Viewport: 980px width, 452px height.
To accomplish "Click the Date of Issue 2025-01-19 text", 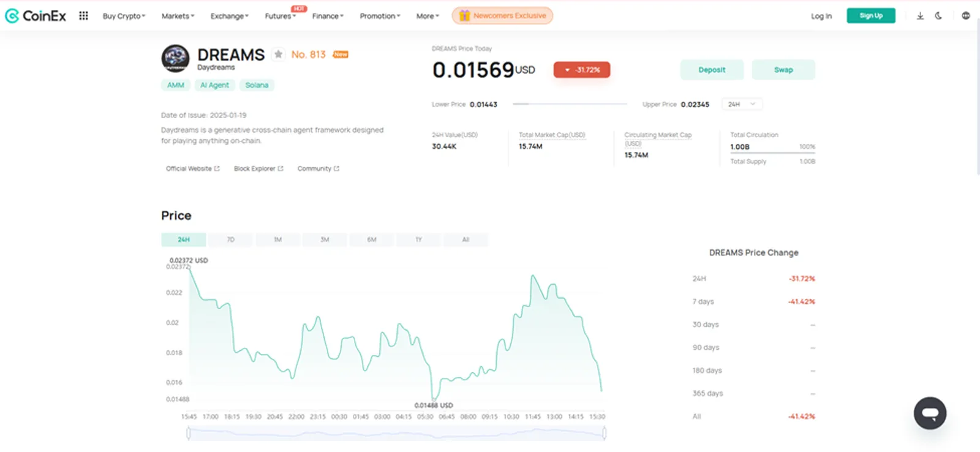I will pyautogui.click(x=203, y=115).
